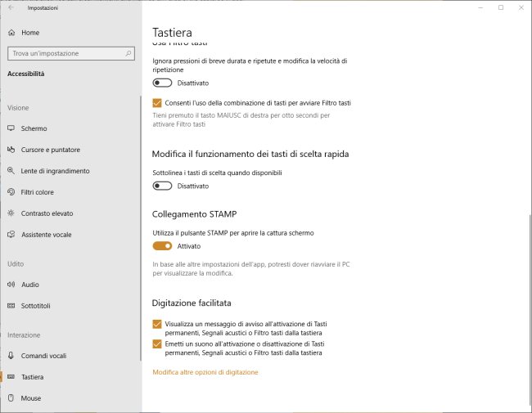Minimize the Impostazioni window
Image resolution: width=532 pixels, height=413 pixels.
tap(480, 7)
